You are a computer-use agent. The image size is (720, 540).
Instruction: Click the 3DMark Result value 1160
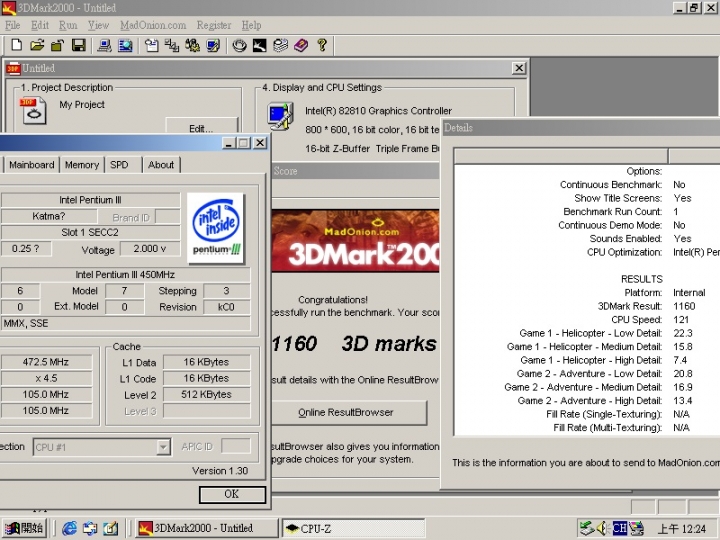point(684,306)
